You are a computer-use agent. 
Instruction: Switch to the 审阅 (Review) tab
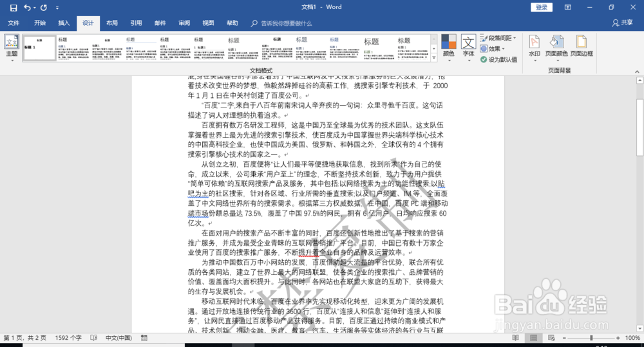[x=184, y=23]
